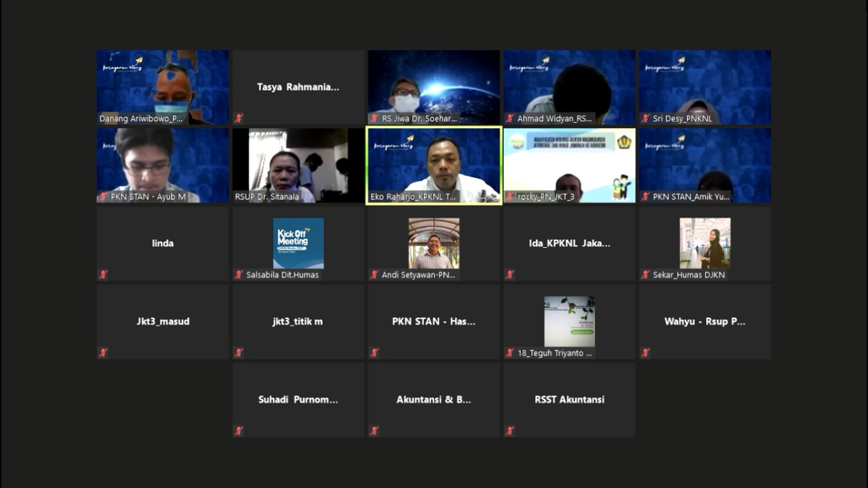The height and width of the screenshot is (488, 868).
Task: Click muted mic icon beside rocky_PN_JKT_3
Action: coord(510,197)
